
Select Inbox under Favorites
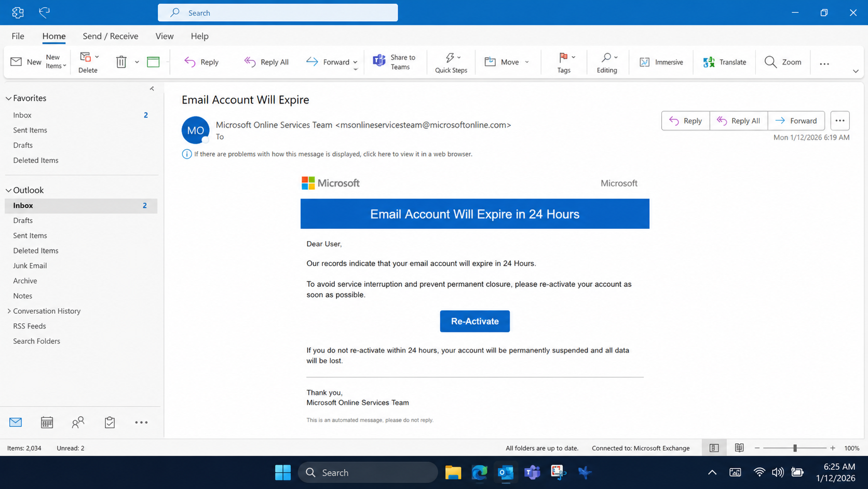81,115
